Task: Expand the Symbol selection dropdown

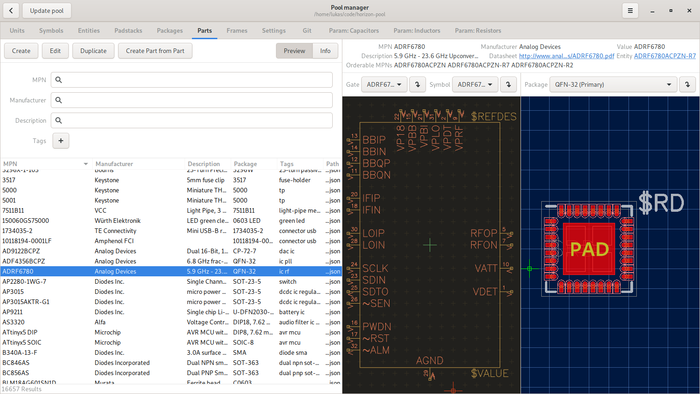Action: (x=475, y=84)
